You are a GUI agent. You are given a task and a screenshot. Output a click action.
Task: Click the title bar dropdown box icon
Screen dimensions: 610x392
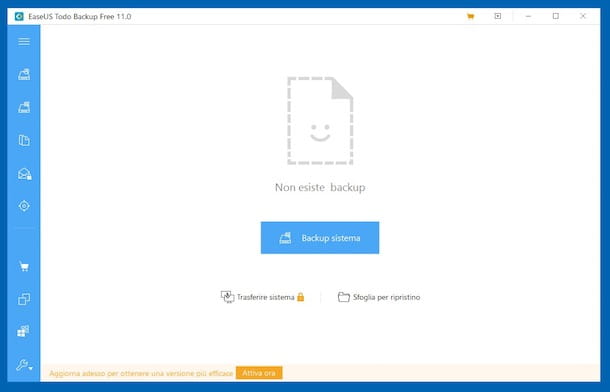click(498, 16)
